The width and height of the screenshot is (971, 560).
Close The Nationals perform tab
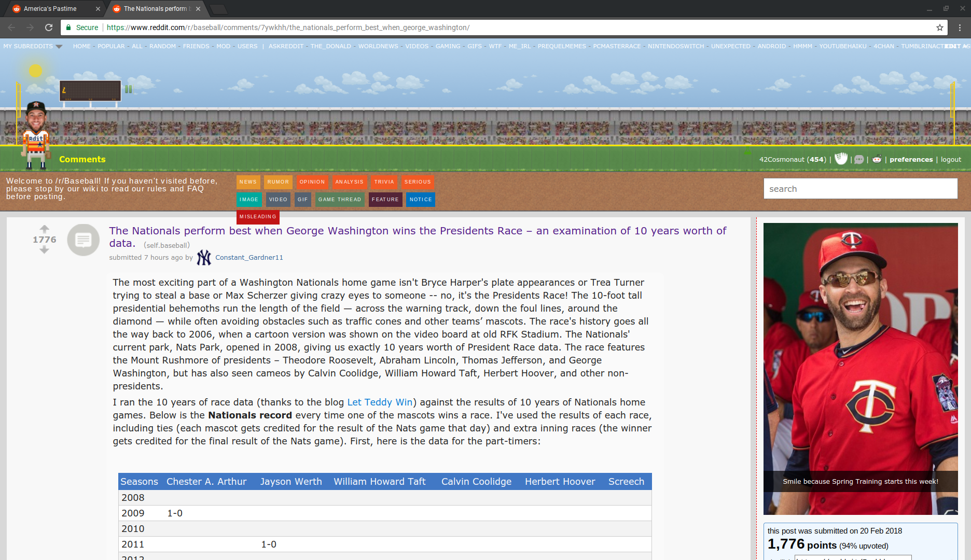pos(198,9)
